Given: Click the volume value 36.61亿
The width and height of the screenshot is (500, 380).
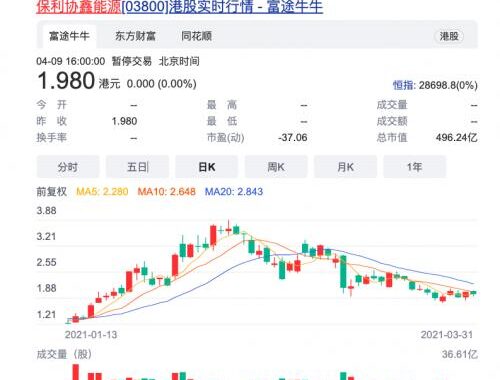Looking at the screenshot, I should point(460,354).
